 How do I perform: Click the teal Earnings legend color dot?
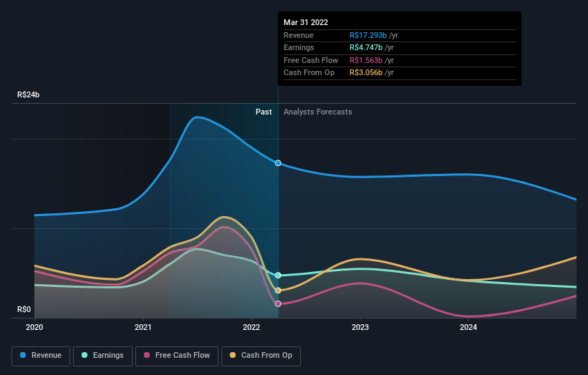click(85, 355)
